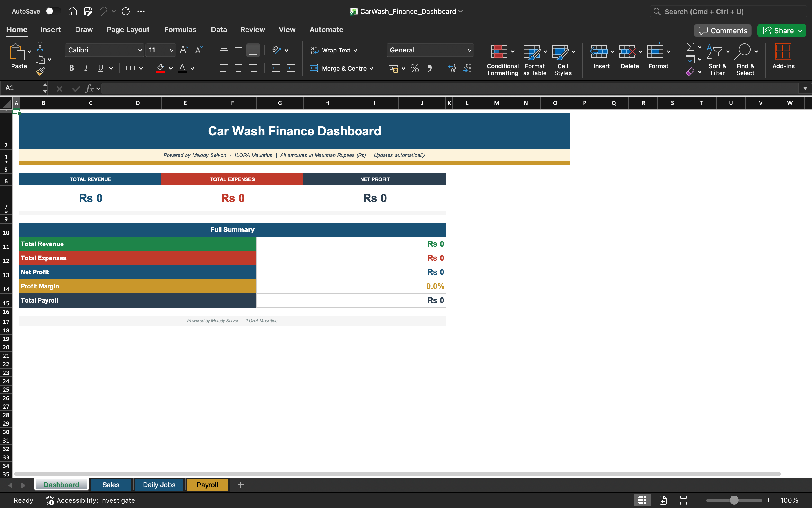
Task: Open the Format cells dropdown arrow
Action: pyautogui.click(x=669, y=51)
